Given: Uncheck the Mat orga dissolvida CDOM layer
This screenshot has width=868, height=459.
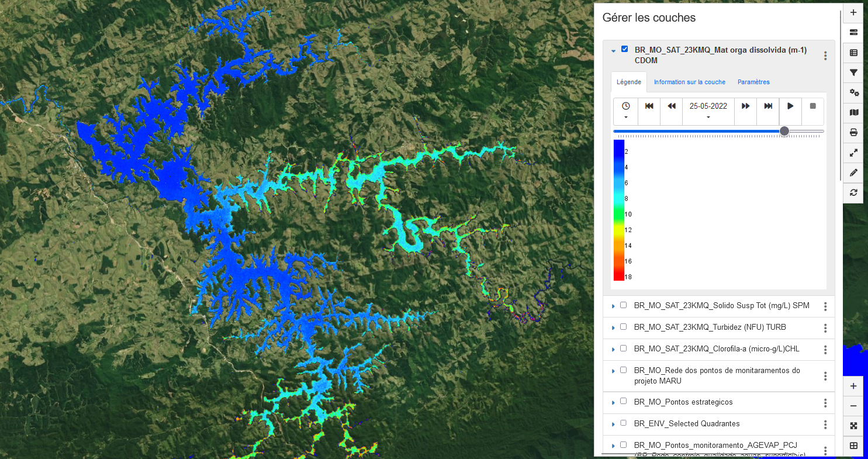Looking at the screenshot, I should pos(624,49).
